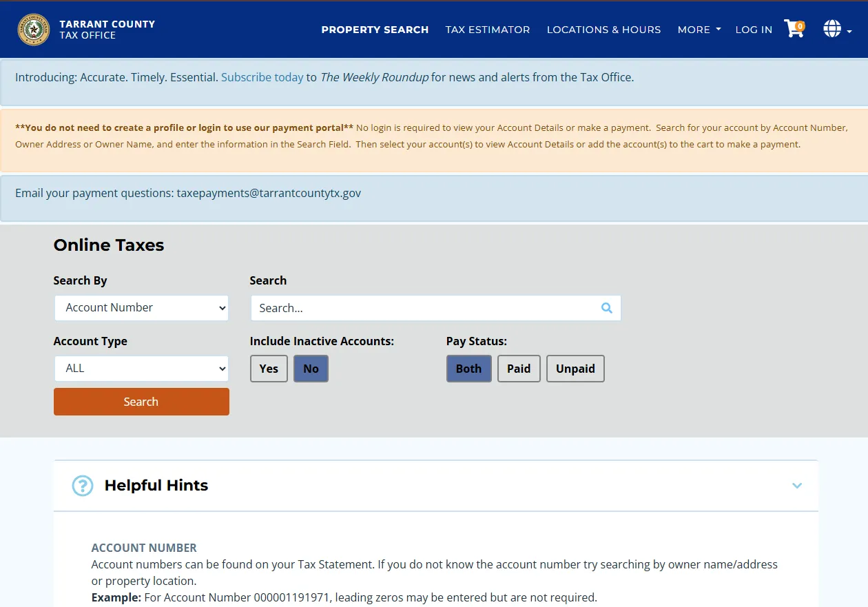Screen dimensions: 868x607
Task: Go to PROPERTY SEARCH
Action: (375, 30)
